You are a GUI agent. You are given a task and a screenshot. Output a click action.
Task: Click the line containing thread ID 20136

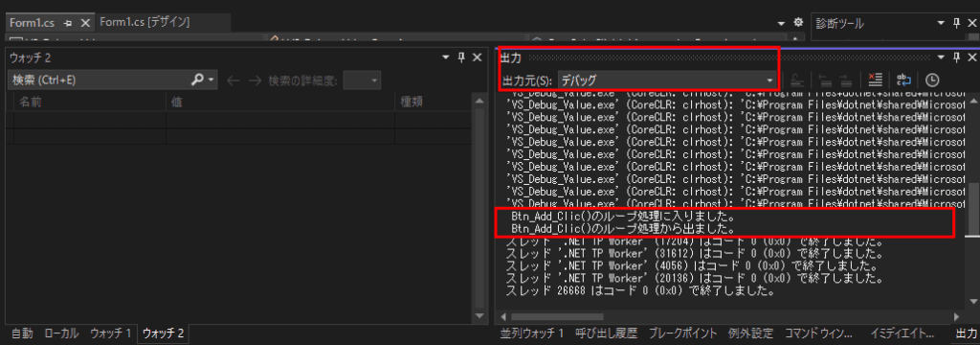(694, 279)
